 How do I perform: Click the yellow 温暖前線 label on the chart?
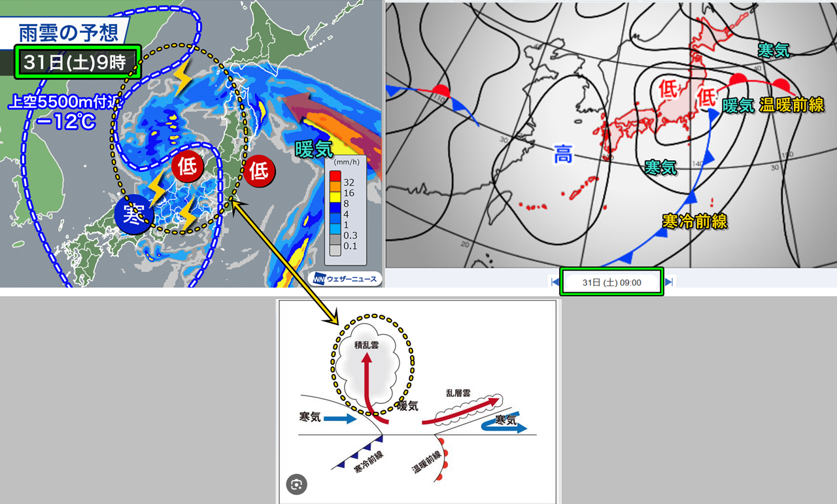pyautogui.click(x=791, y=105)
